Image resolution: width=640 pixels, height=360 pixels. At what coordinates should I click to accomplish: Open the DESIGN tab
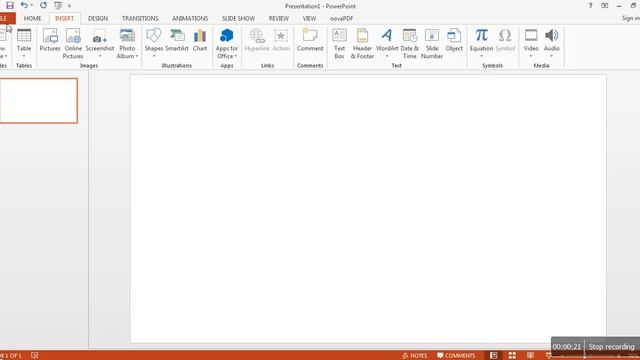98,18
